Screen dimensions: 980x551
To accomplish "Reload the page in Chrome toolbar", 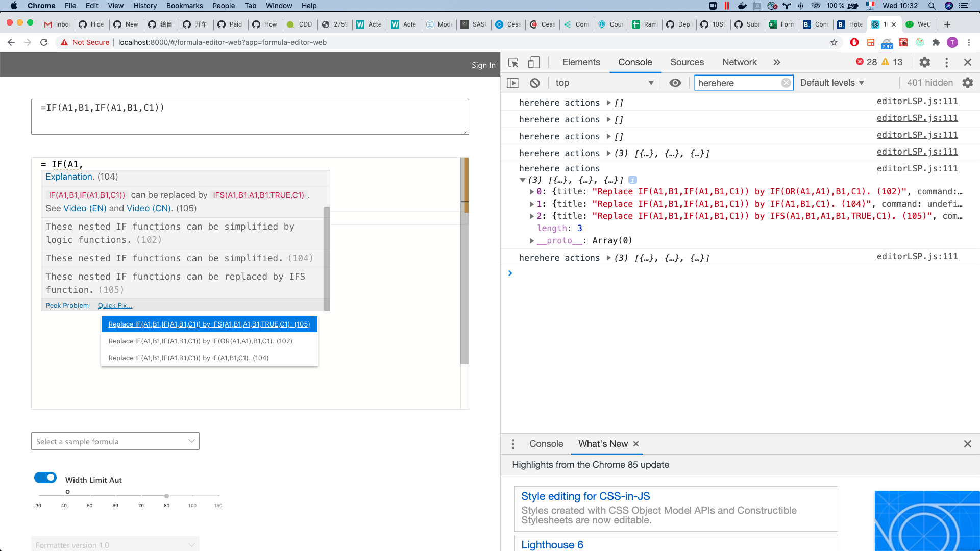I will pyautogui.click(x=44, y=42).
